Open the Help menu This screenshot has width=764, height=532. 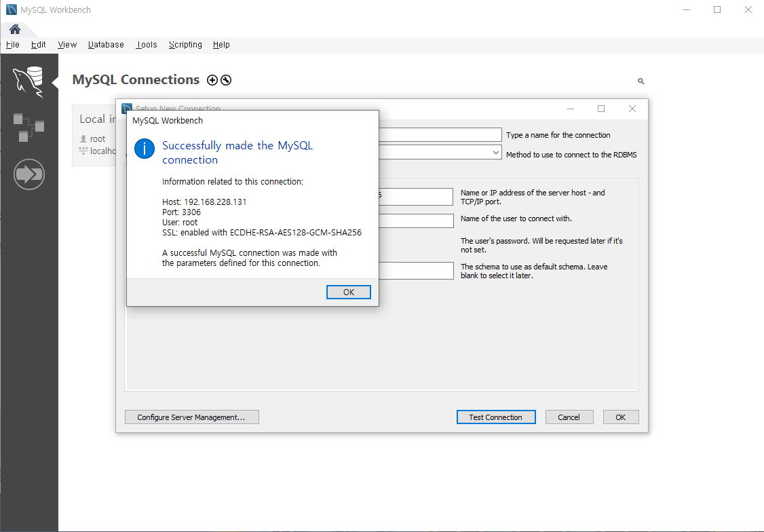[221, 44]
